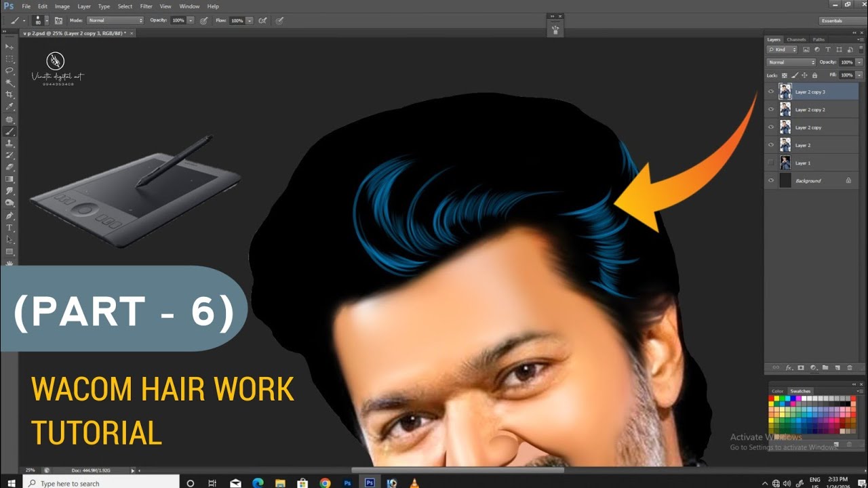
Task: Open Google Chrome from the taskbar
Action: tap(325, 483)
